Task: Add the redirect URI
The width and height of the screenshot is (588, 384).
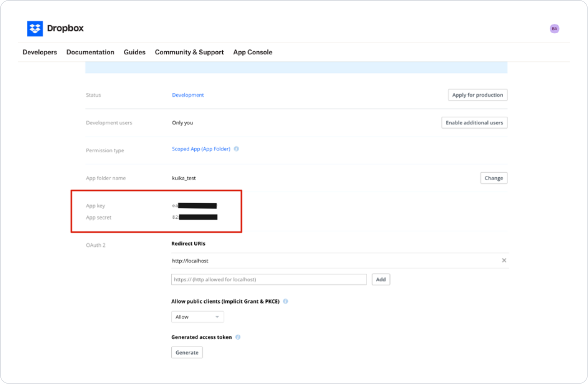Action: point(381,279)
